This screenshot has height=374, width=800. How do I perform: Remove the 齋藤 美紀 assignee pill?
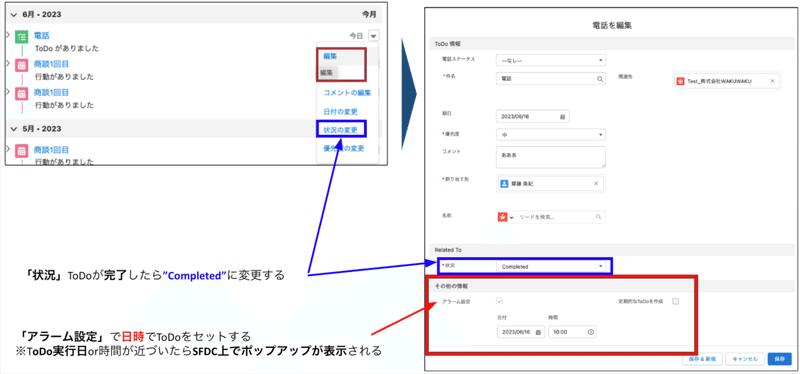click(596, 184)
